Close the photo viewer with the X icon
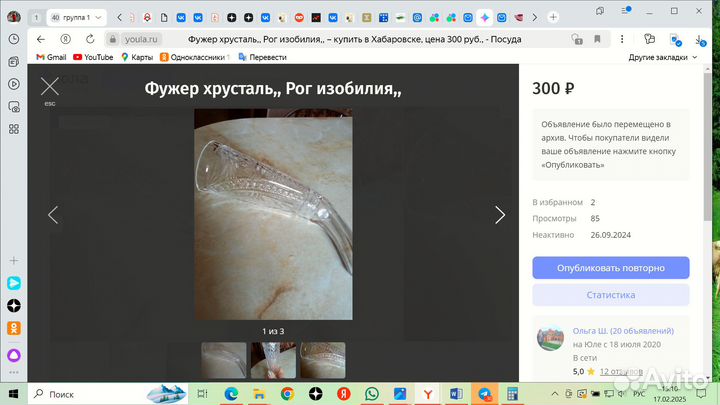This screenshot has height=405, width=720. coord(50,86)
